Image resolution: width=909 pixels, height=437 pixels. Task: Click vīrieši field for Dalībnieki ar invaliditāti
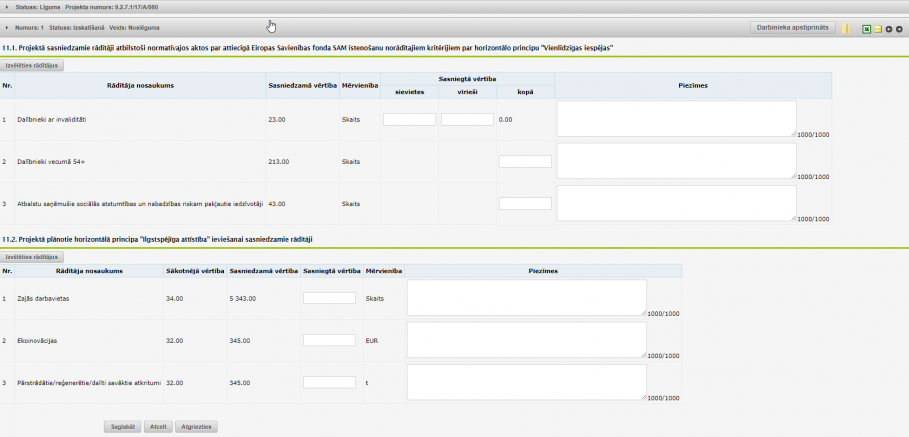pos(467,119)
